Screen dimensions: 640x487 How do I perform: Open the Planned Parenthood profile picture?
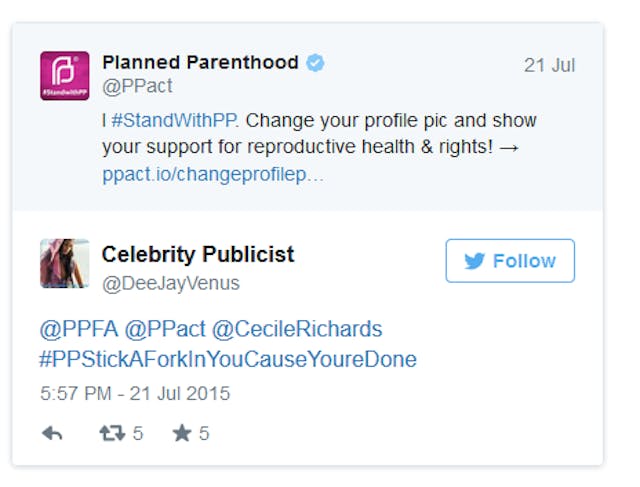[65, 76]
